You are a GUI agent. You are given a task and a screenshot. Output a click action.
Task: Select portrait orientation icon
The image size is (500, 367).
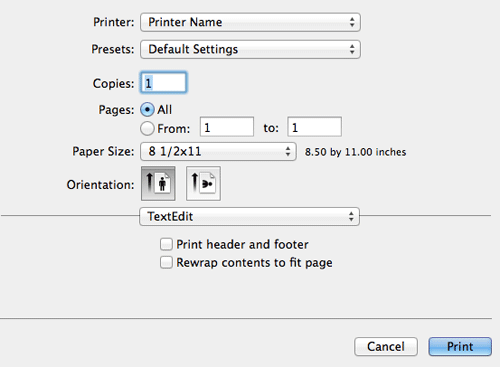(158, 184)
